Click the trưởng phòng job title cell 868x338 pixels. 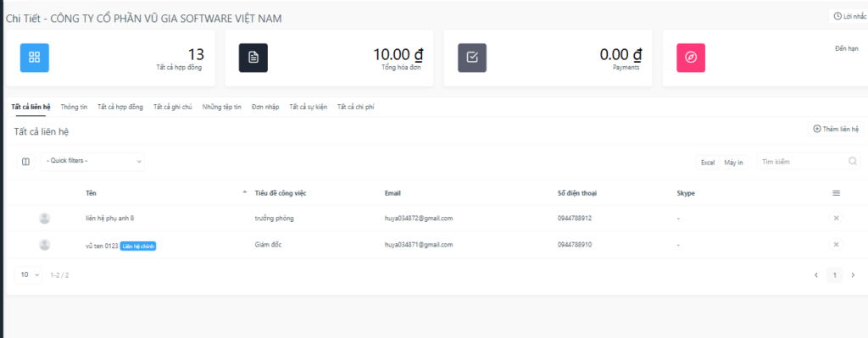click(274, 219)
